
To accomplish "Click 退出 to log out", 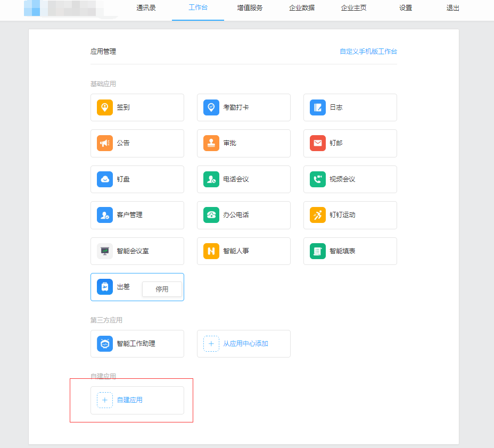I will coord(452,8).
